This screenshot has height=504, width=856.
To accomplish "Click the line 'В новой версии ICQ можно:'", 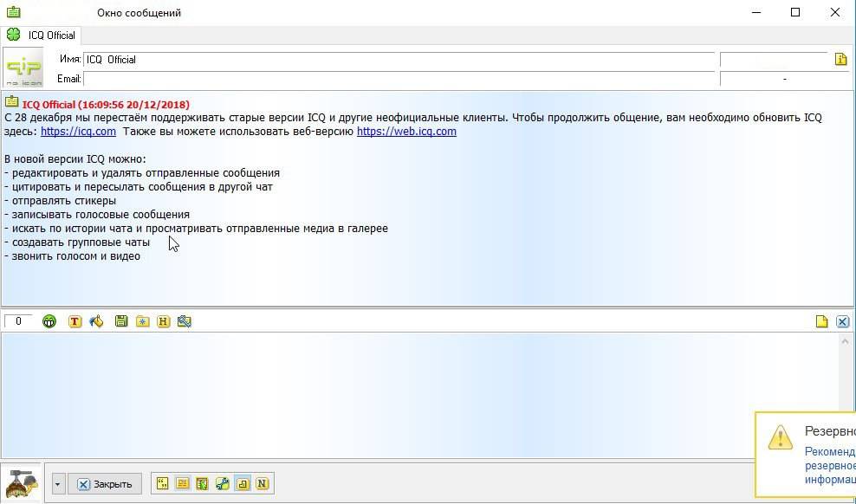I will (75, 159).
